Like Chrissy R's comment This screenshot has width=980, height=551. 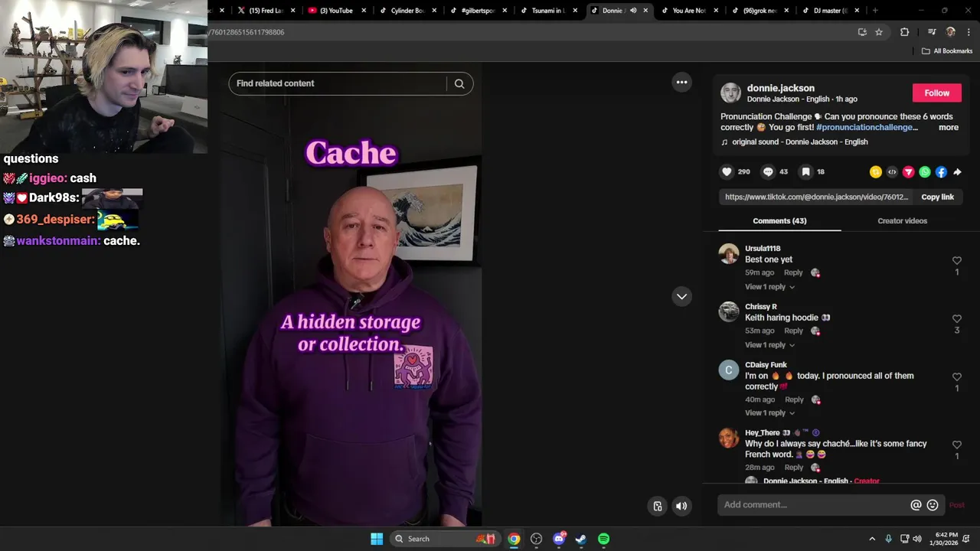[x=956, y=318]
